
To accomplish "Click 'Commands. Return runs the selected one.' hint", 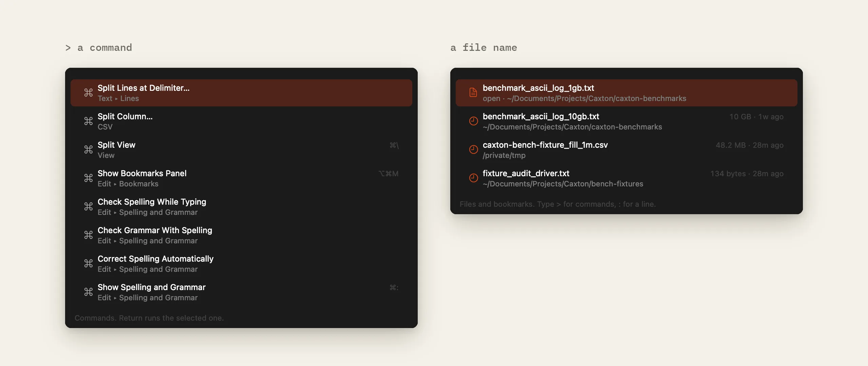I will (x=149, y=318).
